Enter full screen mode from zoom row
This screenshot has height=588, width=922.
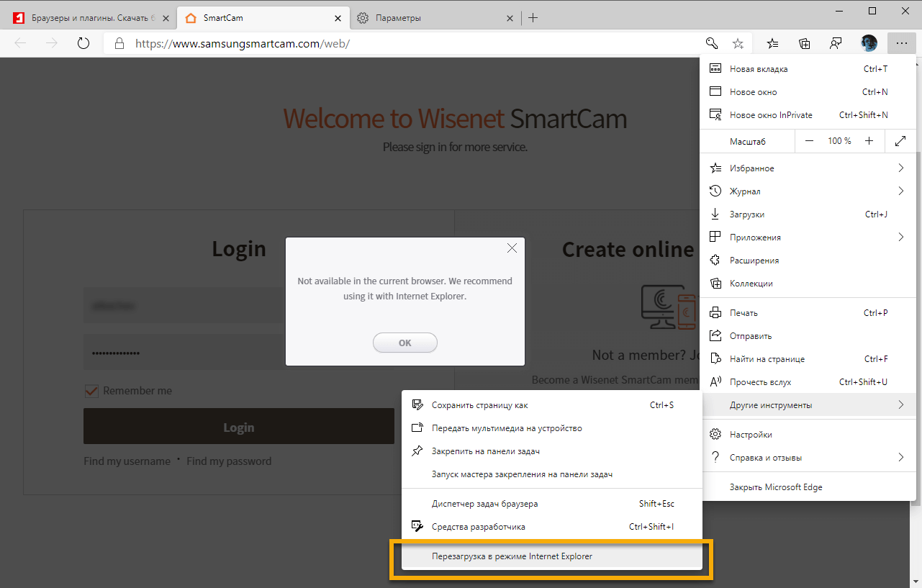pos(900,141)
